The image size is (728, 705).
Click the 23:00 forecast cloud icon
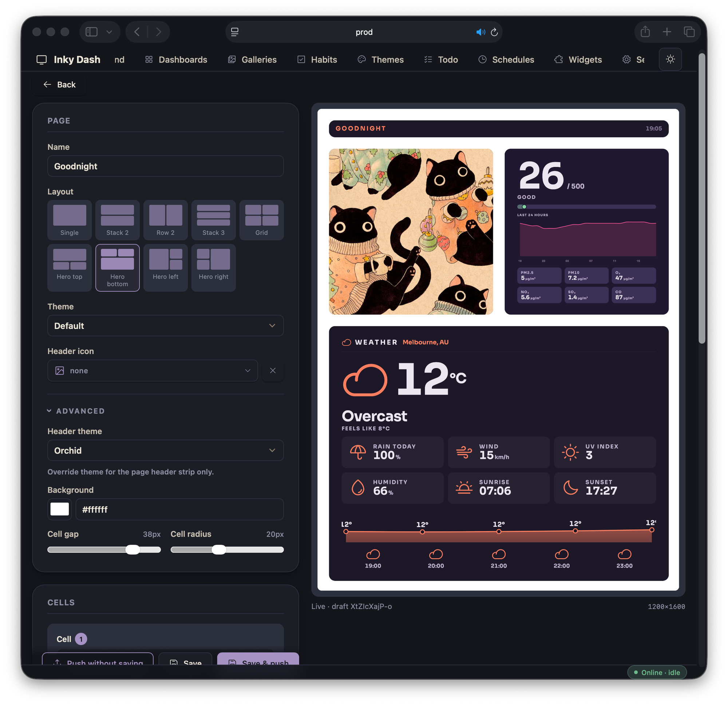point(624,554)
